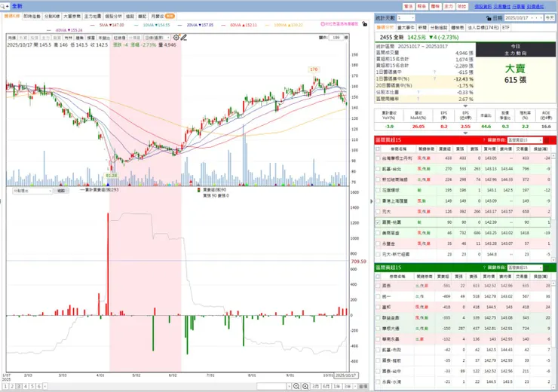Viewport: 558px width, 392px height.
Task: Click the padlock icon above the K-line chart
Action: 364,24
